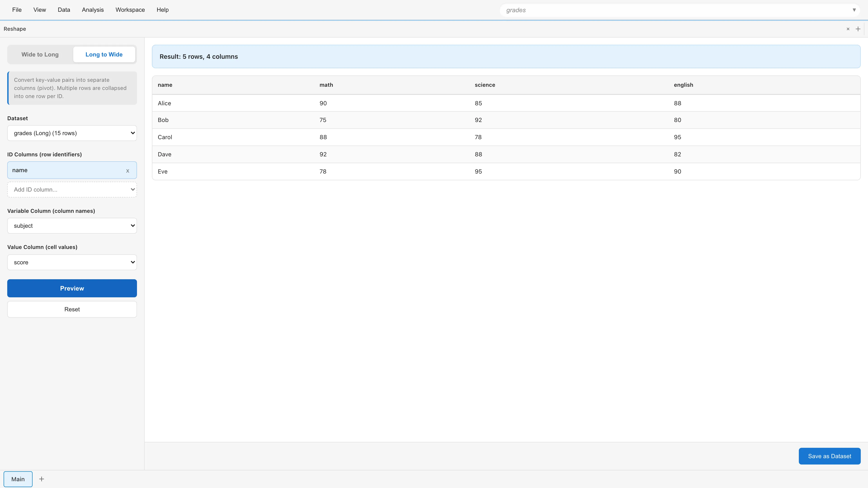868x488 pixels.
Task: Add a new panel with plus icon
Action: [x=858, y=29]
